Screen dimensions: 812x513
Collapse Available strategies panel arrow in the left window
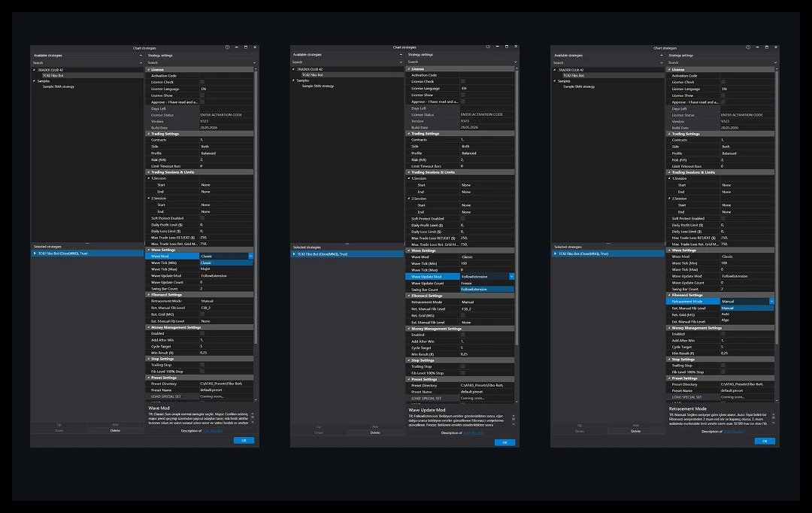pyautogui.click(x=141, y=56)
